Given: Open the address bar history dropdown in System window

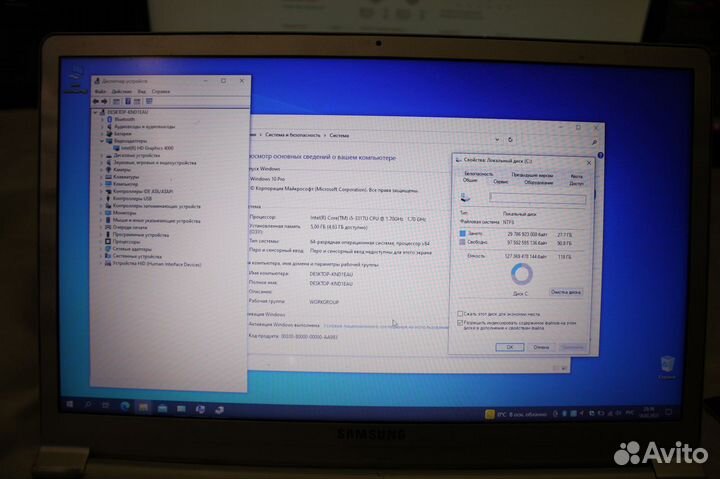Looking at the screenshot, I should 497,139.
